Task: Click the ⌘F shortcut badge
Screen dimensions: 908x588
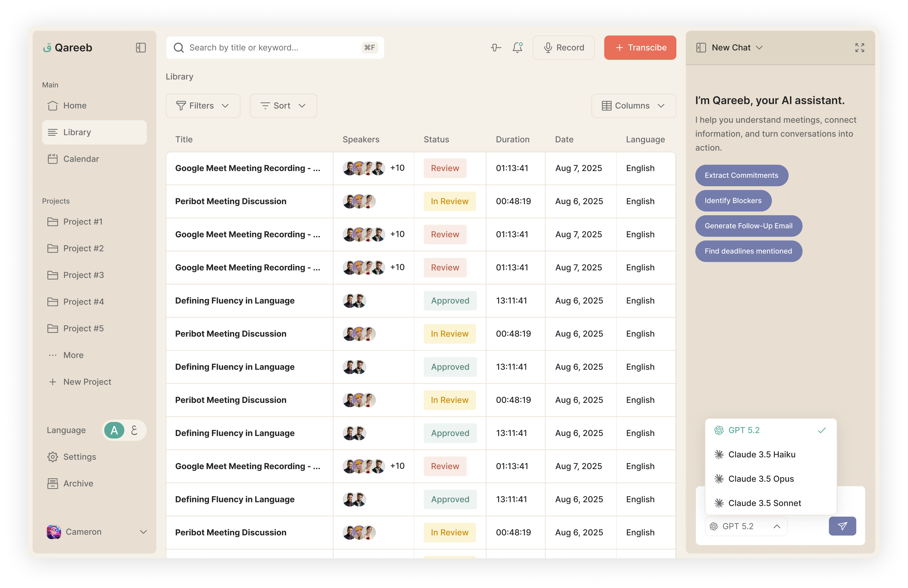Action: pyautogui.click(x=369, y=48)
